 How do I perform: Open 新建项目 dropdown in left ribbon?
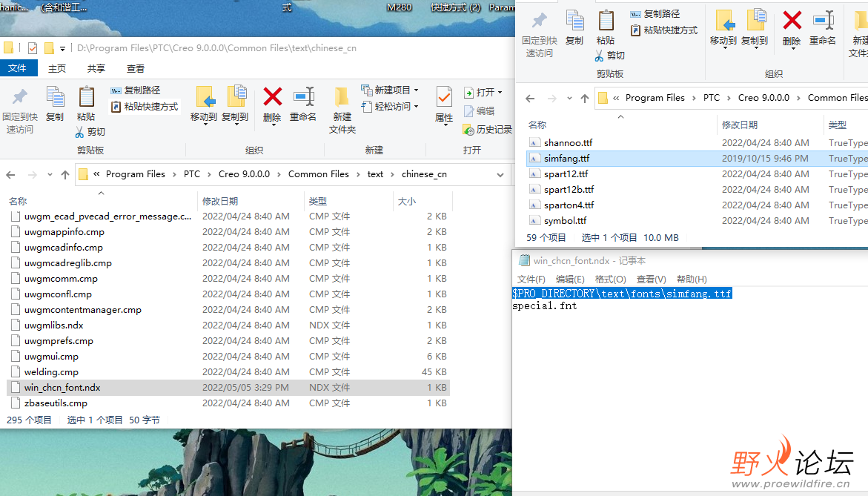pos(391,90)
